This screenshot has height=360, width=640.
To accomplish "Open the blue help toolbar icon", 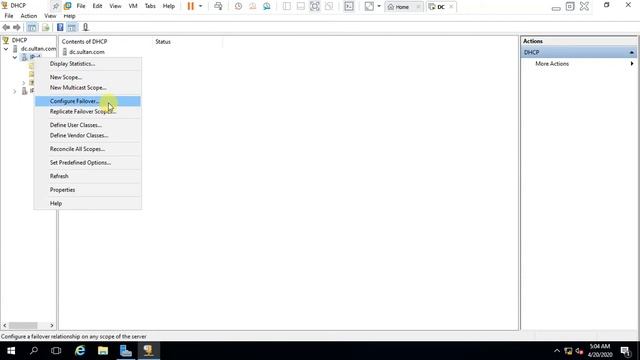I will 60,27.
